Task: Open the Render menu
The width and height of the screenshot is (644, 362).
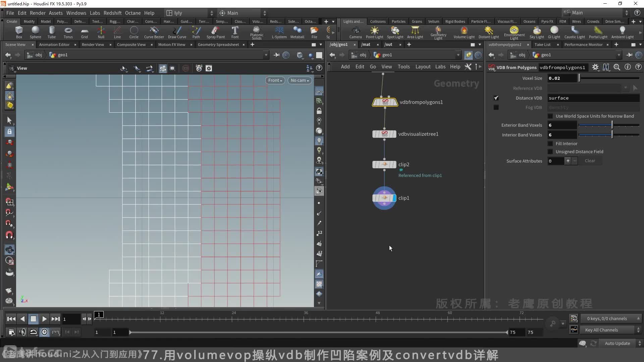Action: [38, 13]
